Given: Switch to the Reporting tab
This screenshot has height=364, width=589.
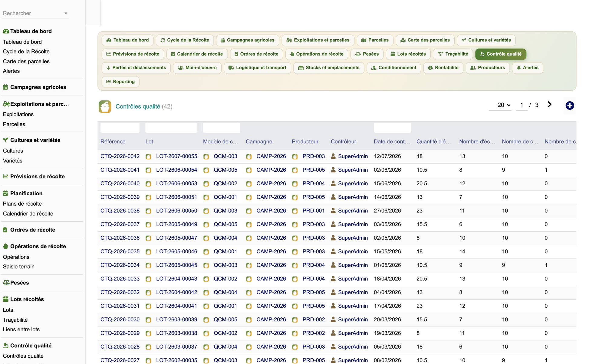Looking at the screenshot, I should point(120,82).
